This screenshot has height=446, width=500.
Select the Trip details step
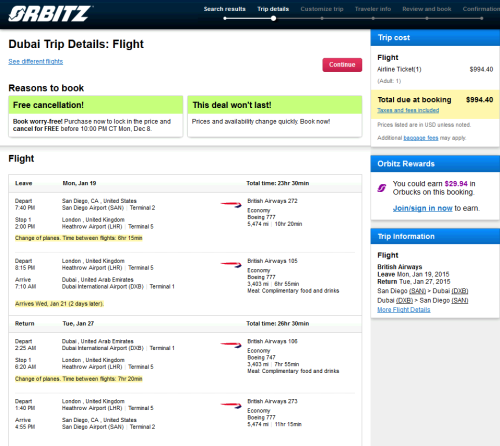coord(273,9)
